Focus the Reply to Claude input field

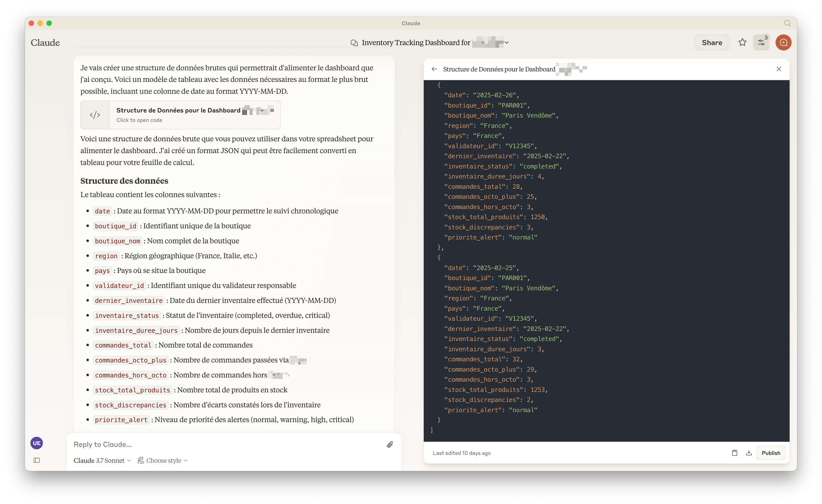227,444
